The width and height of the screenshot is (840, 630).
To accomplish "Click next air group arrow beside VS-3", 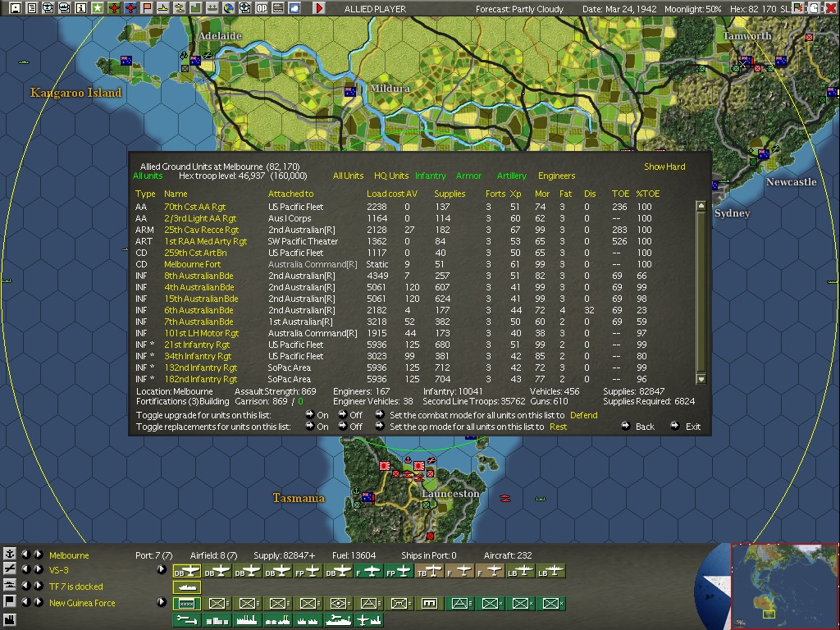I will point(39,569).
